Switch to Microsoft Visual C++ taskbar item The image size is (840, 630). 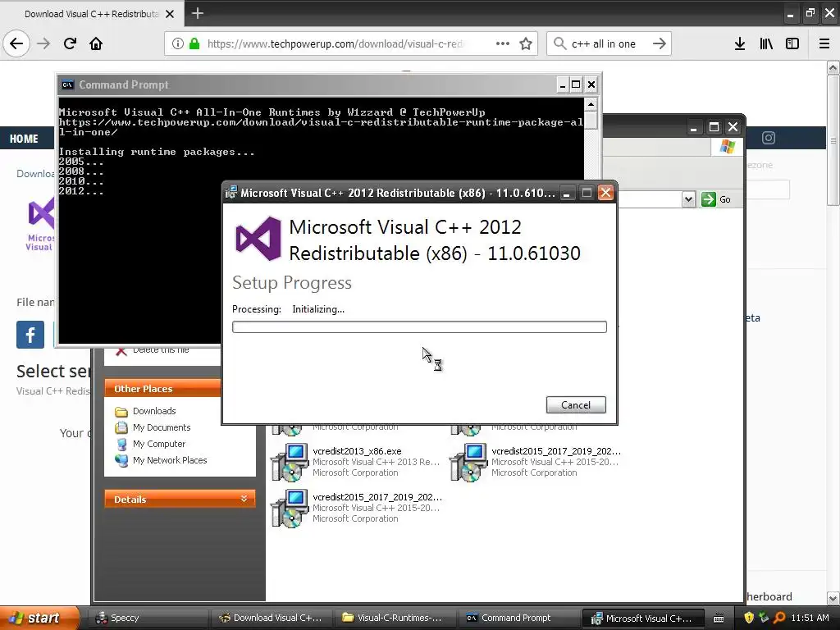643,619
